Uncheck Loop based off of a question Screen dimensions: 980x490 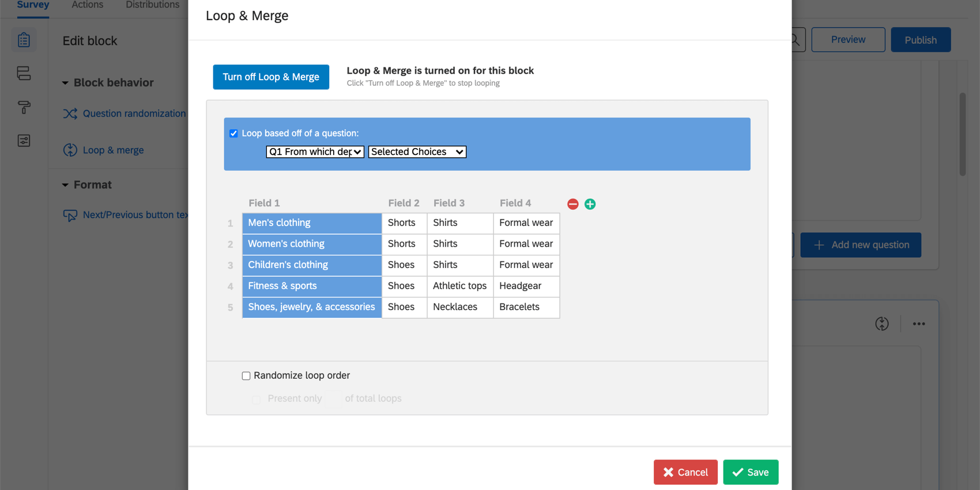click(233, 133)
